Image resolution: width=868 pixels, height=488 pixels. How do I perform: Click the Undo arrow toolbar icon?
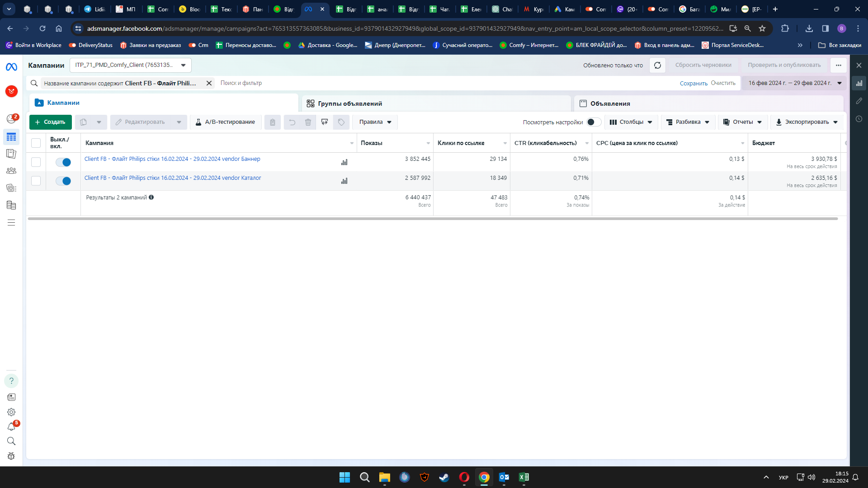point(292,122)
